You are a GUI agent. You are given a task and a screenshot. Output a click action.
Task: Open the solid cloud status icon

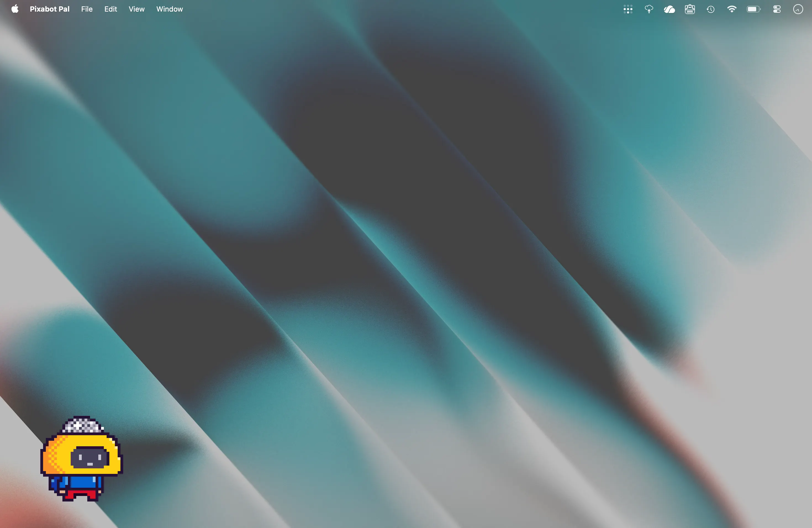coord(669,9)
